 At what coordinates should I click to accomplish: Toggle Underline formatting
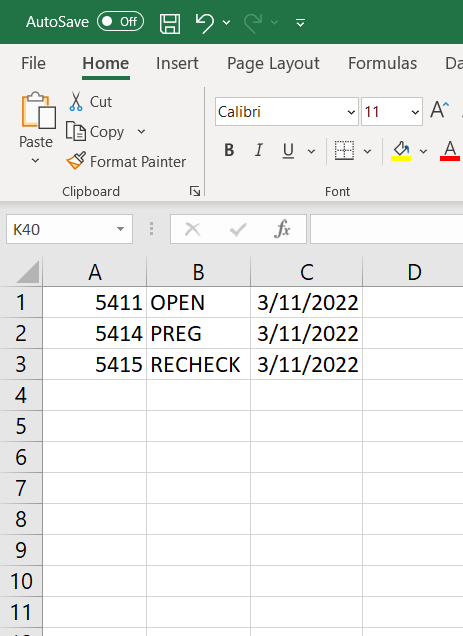[288, 150]
